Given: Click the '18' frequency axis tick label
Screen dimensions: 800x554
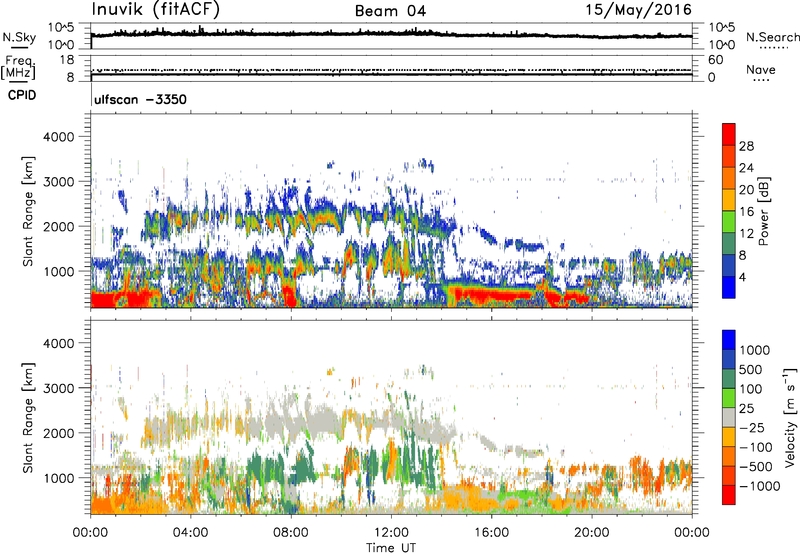Looking at the screenshot, I should 67,60.
